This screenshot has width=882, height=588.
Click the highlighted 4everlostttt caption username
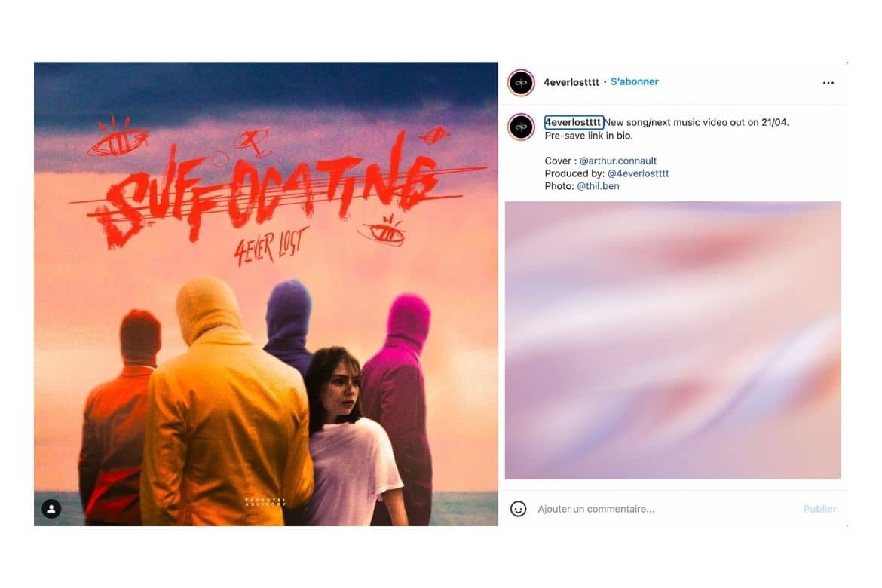click(573, 122)
